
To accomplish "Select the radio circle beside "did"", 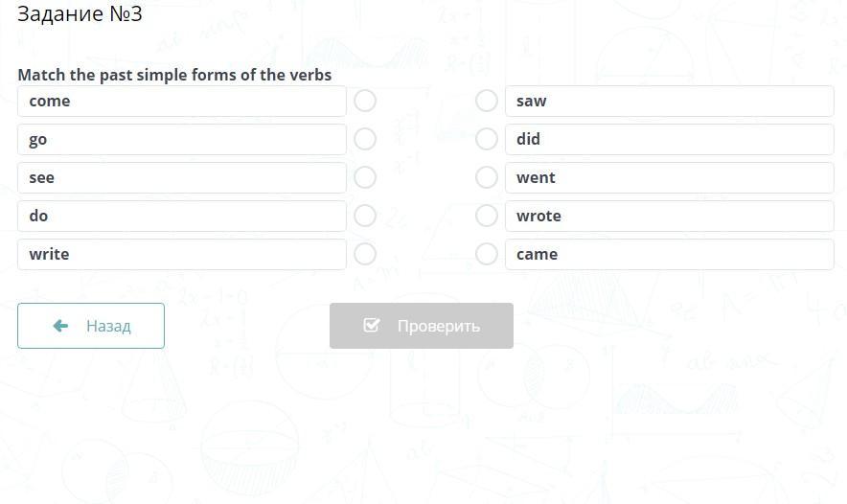I will (487, 139).
